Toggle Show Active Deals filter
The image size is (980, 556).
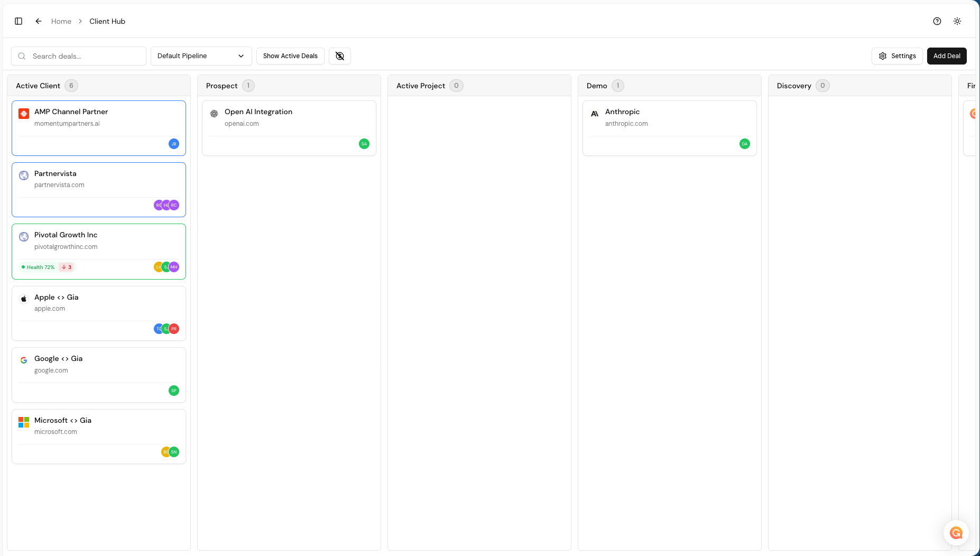click(x=290, y=56)
